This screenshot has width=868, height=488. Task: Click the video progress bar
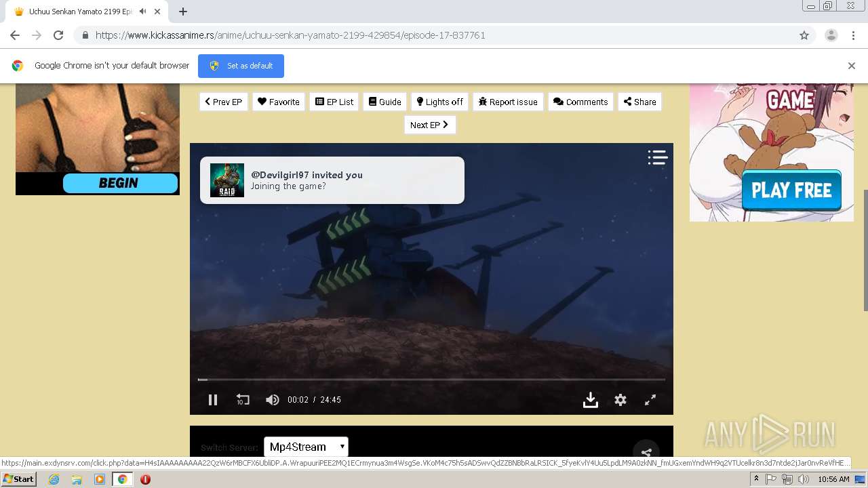click(x=431, y=380)
